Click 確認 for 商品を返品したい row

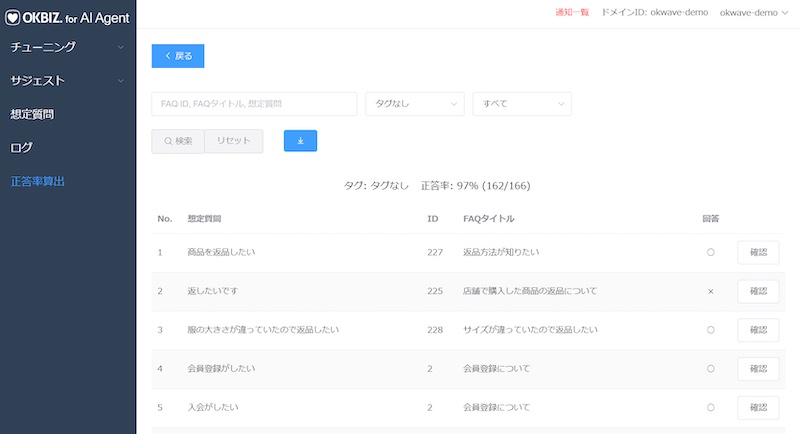coord(758,252)
